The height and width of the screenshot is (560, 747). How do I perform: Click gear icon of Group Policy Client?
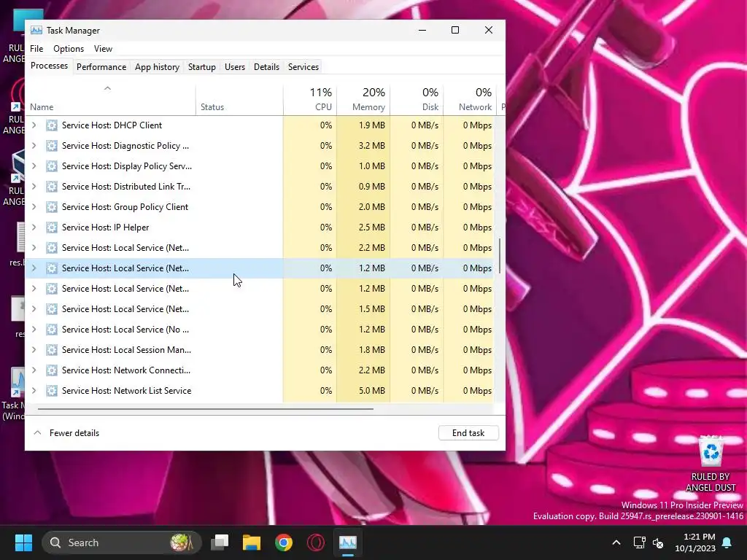[x=52, y=207]
